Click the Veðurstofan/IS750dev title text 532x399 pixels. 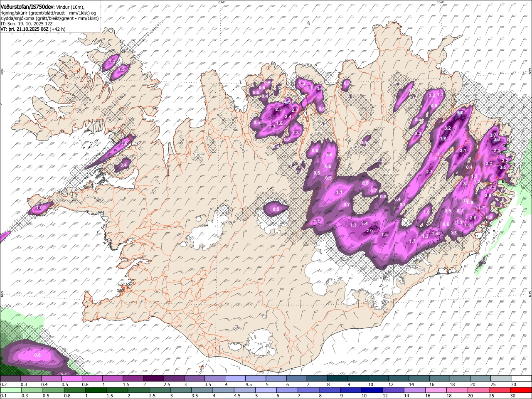pyautogui.click(x=27, y=6)
